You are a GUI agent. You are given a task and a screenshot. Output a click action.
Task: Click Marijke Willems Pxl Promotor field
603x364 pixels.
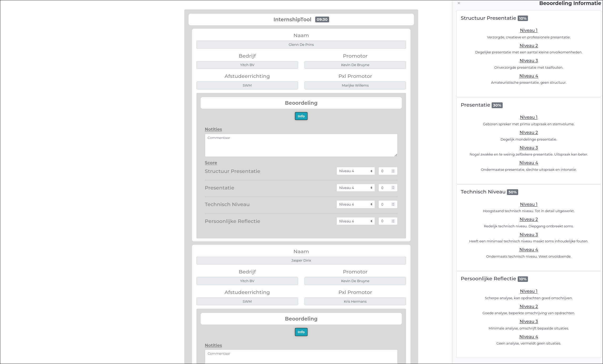(x=355, y=85)
